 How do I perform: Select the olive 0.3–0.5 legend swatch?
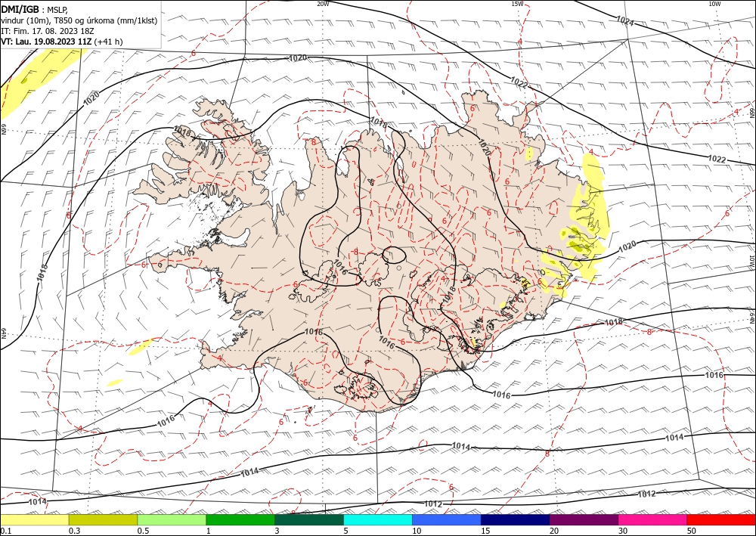pyautogui.click(x=103, y=519)
